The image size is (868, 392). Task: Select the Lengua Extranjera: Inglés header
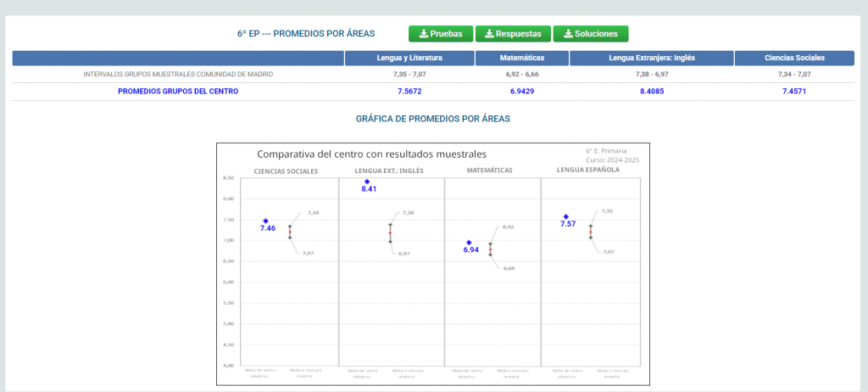pos(652,59)
